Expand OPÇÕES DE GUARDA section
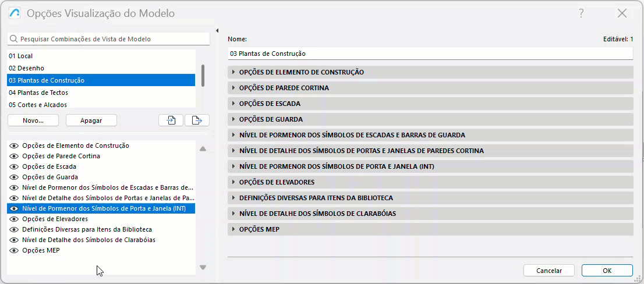The image size is (644, 284). [x=430, y=119]
